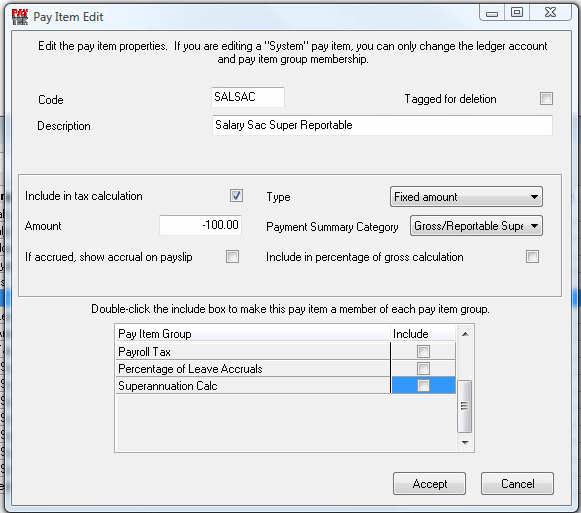Select the Superannuation Calc row
Viewport: 581px width, 513px height.
click(286, 385)
